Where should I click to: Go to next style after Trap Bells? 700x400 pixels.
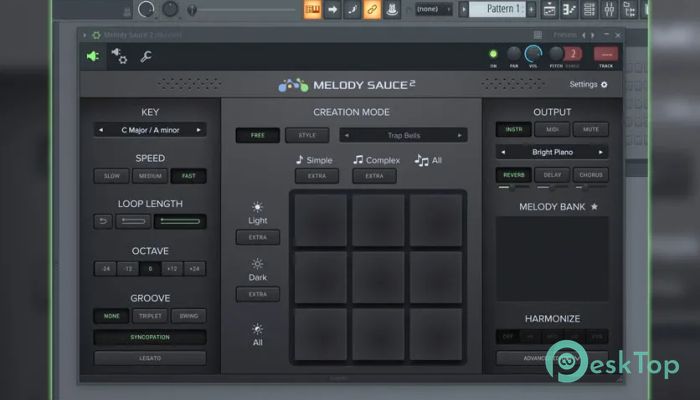point(459,135)
